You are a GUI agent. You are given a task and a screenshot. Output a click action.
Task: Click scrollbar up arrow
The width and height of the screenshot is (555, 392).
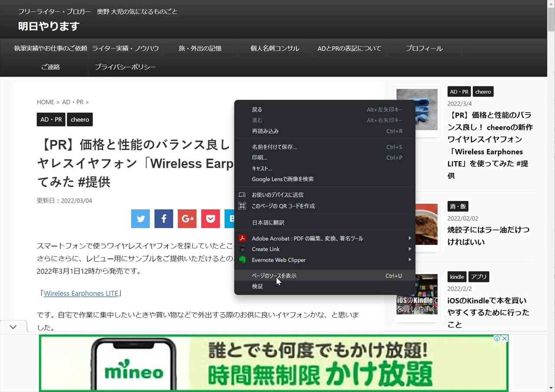(551, 3)
